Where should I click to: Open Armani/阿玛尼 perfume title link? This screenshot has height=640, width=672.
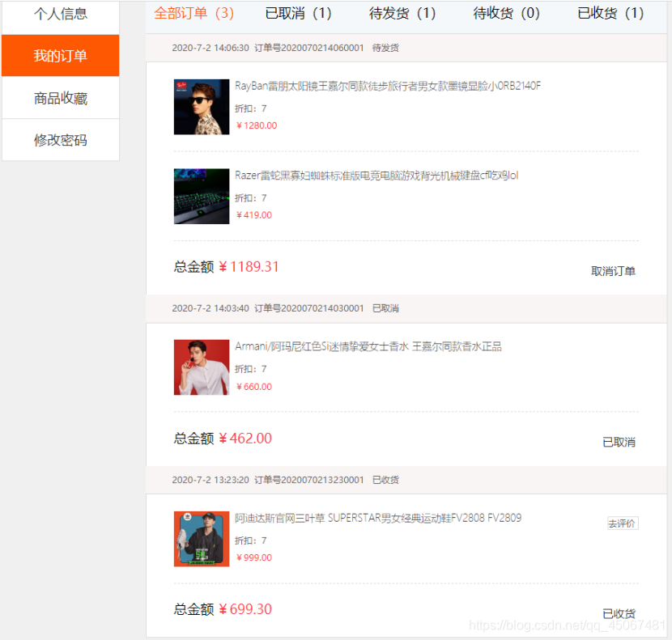[x=368, y=346]
